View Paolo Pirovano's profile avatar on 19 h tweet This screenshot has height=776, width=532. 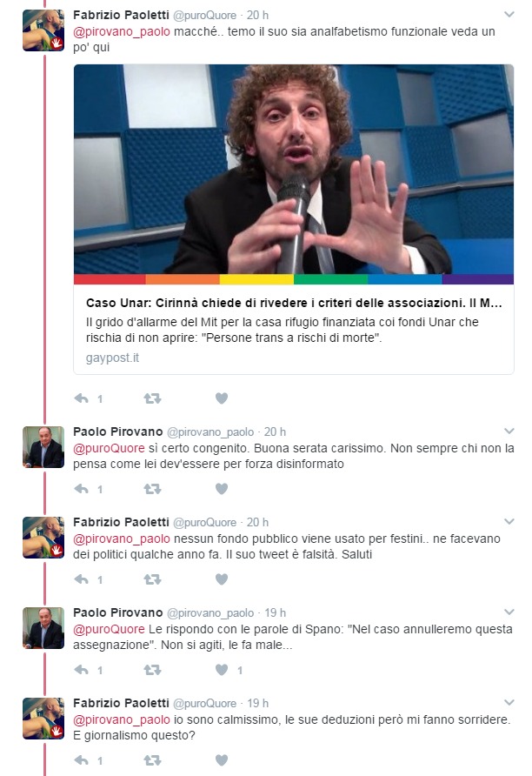click(43, 628)
